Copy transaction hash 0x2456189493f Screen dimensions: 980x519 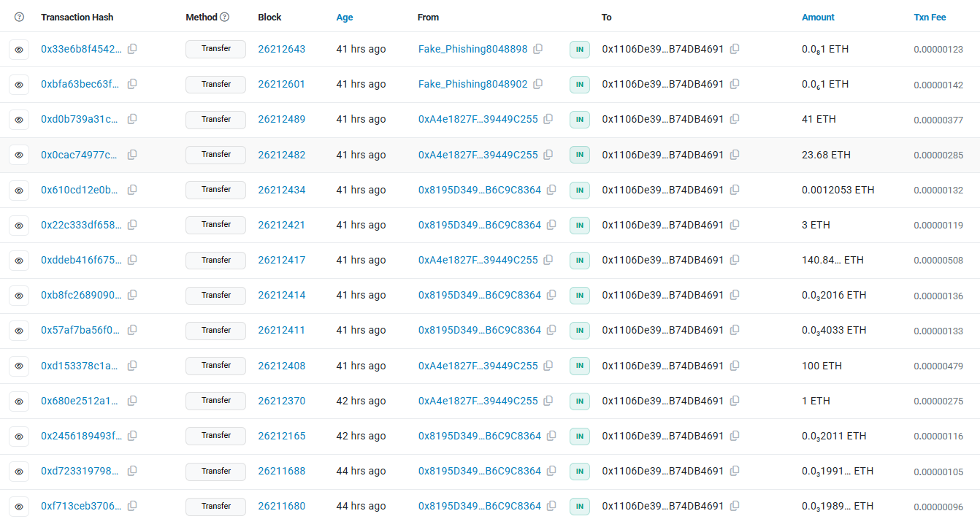point(132,436)
